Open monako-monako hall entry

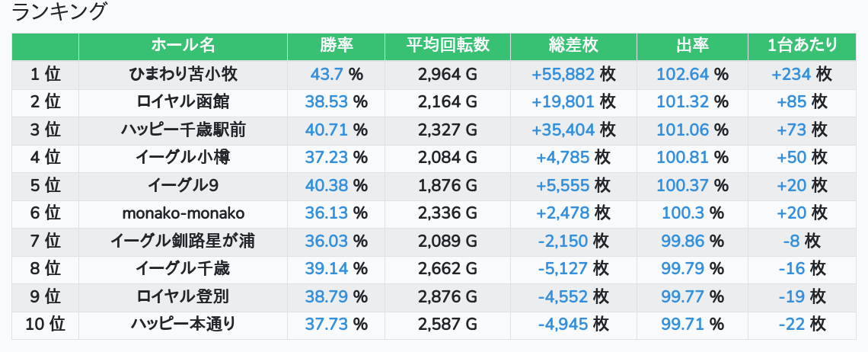tap(183, 213)
